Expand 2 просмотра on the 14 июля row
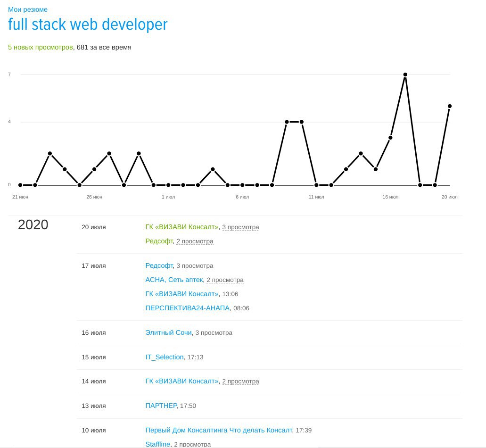486x448 pixels. tap(240, 382)
